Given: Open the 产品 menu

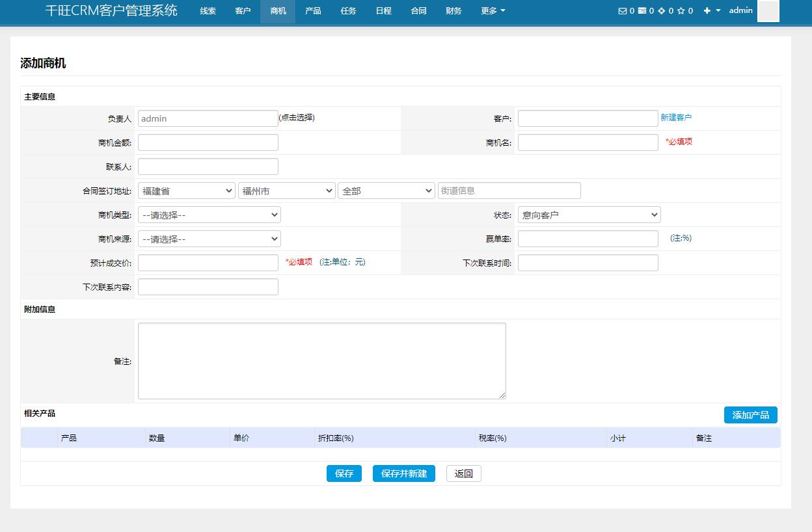Looking at the screenshot, I should point(313,11).
